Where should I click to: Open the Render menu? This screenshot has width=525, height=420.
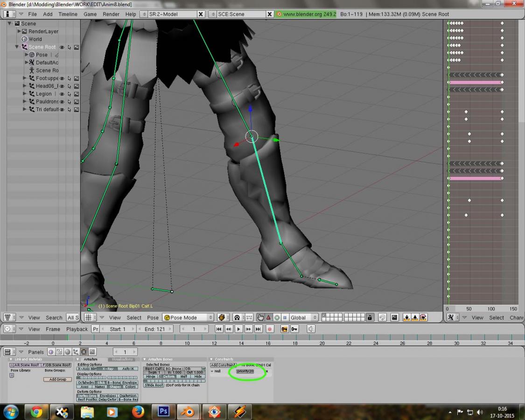coord(111,14)
